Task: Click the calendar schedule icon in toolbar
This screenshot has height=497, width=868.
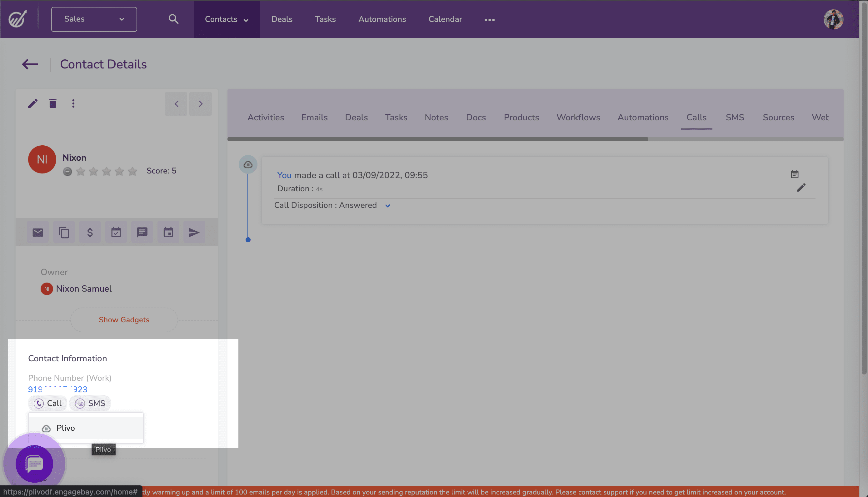Action: point(168,232)
